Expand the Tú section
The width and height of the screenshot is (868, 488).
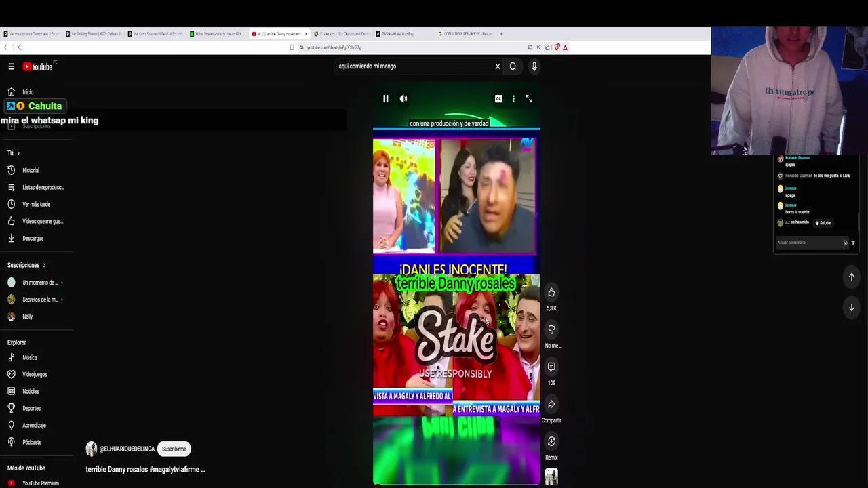click(14, 153)
